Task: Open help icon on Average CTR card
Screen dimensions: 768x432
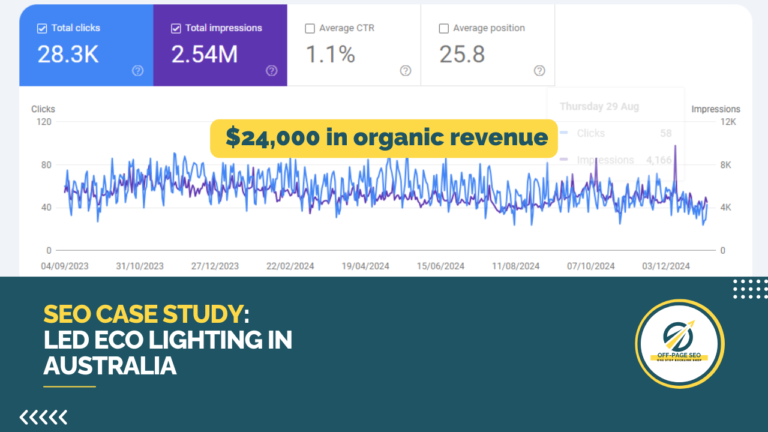Action: pyautogui.click(x=405, y=71)
